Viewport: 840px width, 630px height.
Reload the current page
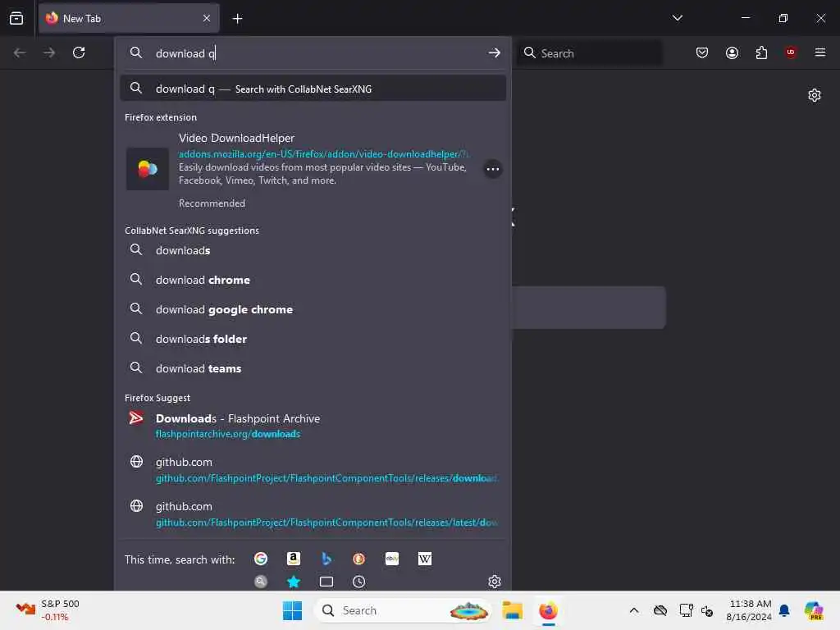(x=79, y=52)
